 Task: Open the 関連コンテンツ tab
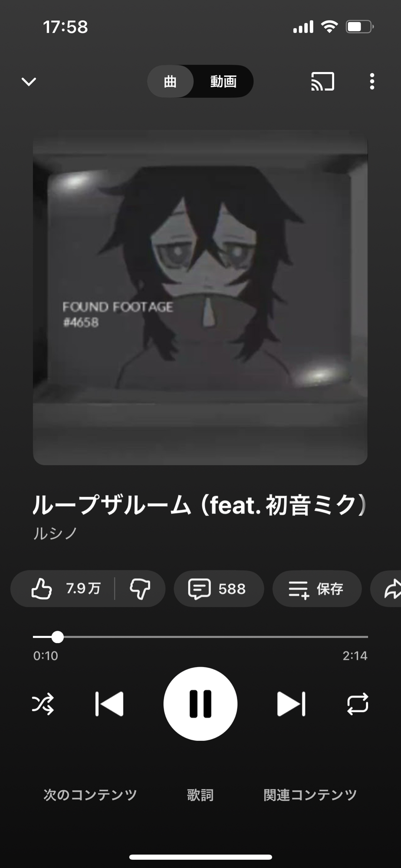tap(310, 795)
